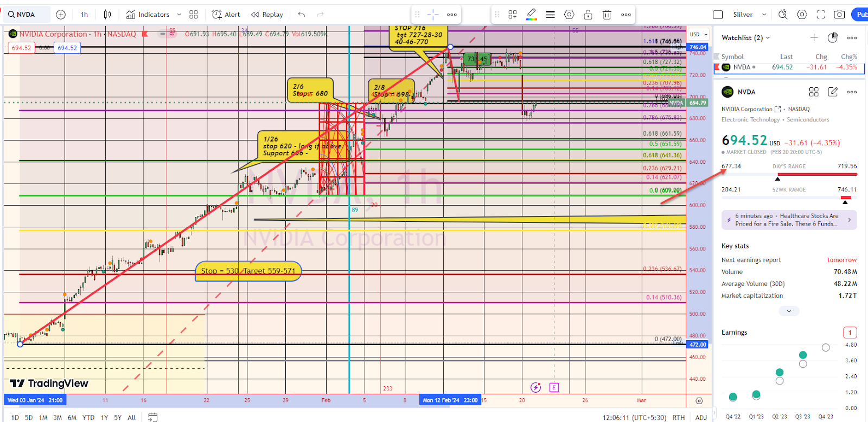Click the Publish button
The width and height of the screenshot is (868, 422).
(860, 15)
